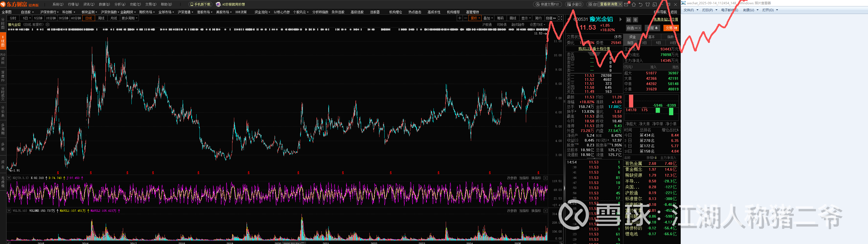Switch to the 周线 weekly chart tab
The height and width of the screenshot is (244, 868).
(101, 18)
